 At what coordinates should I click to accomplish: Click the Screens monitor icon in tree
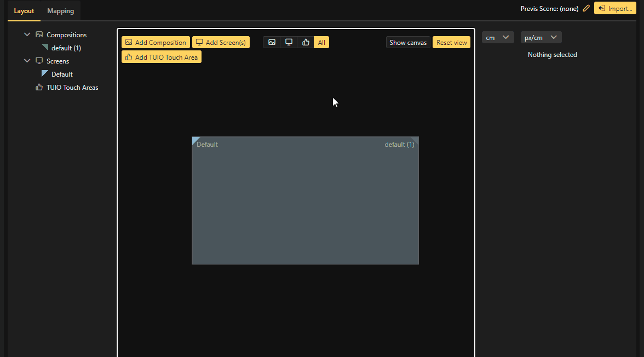(x=39, y=61)
